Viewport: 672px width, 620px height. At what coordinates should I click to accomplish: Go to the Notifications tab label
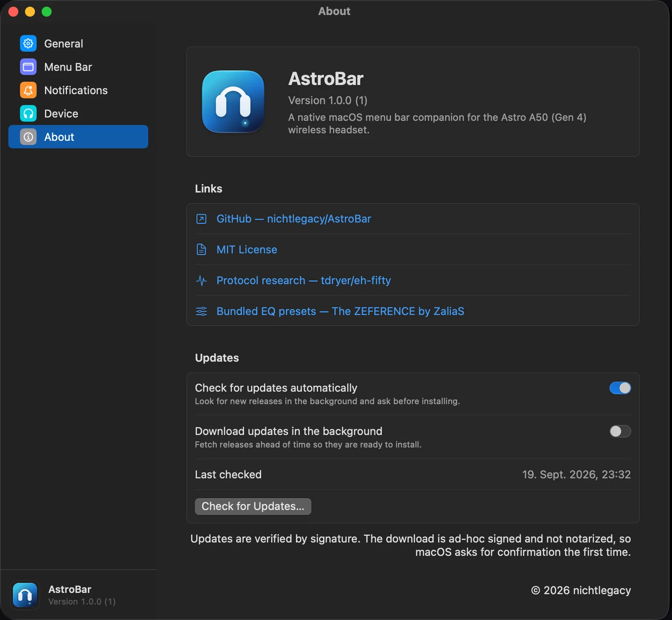click(76, 90)
